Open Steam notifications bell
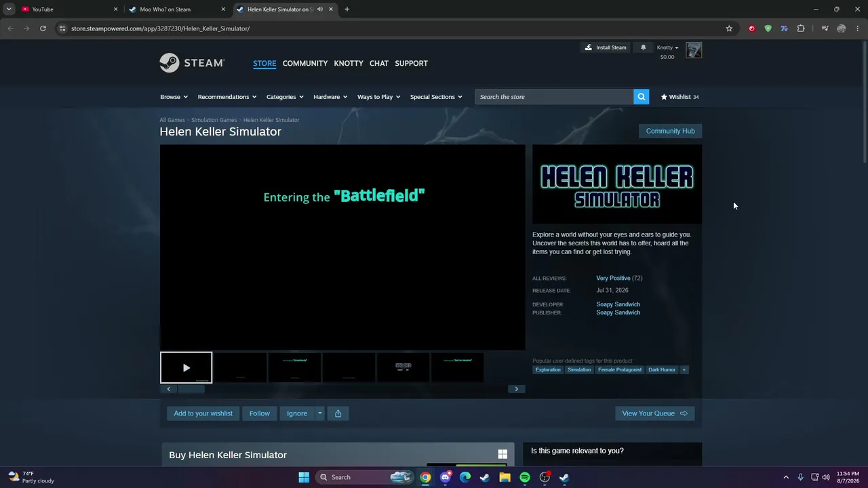 (x=643, y=47)
